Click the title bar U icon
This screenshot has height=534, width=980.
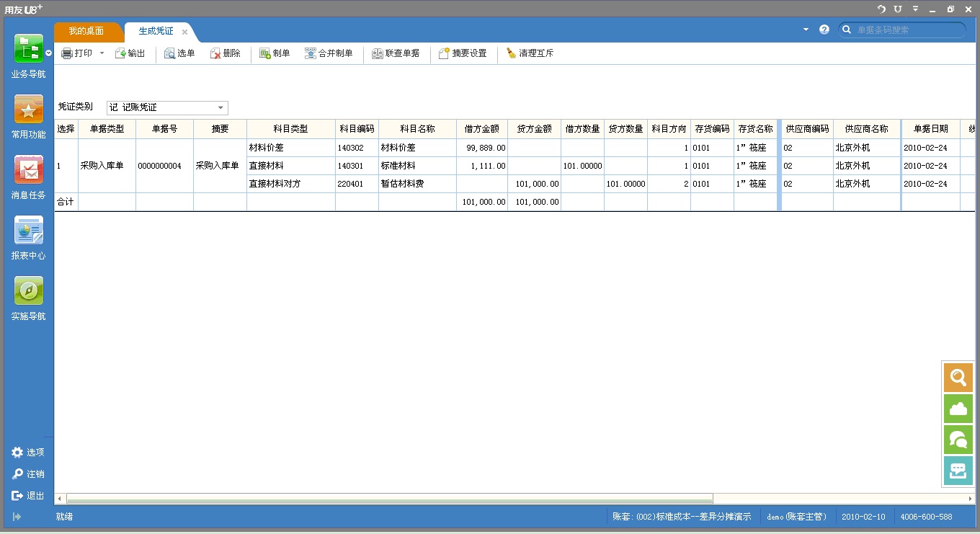(898, 9)
